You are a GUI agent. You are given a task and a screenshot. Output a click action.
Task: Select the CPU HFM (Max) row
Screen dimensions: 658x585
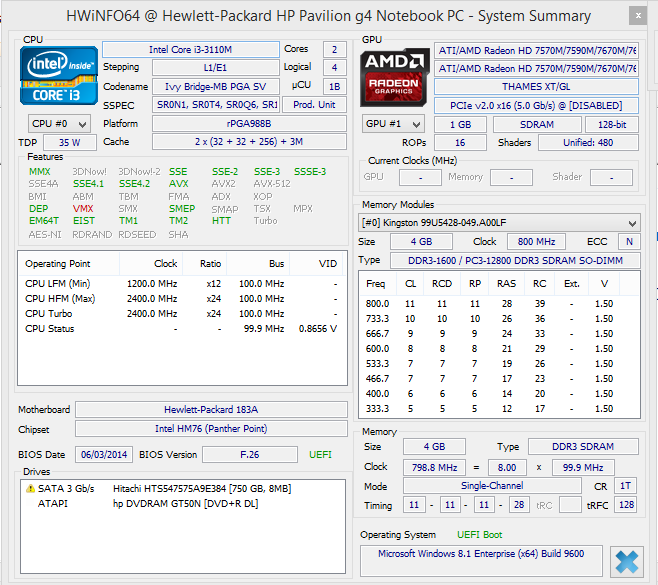pyautogui.click(x=181, y=299)
